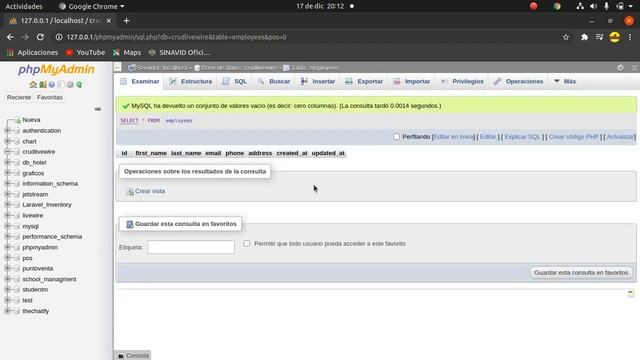The height and width of the screenshot is (360, 640).
Task: Enable permitir que todo usuario acceda checkbox
Action: tap(247, 243)
